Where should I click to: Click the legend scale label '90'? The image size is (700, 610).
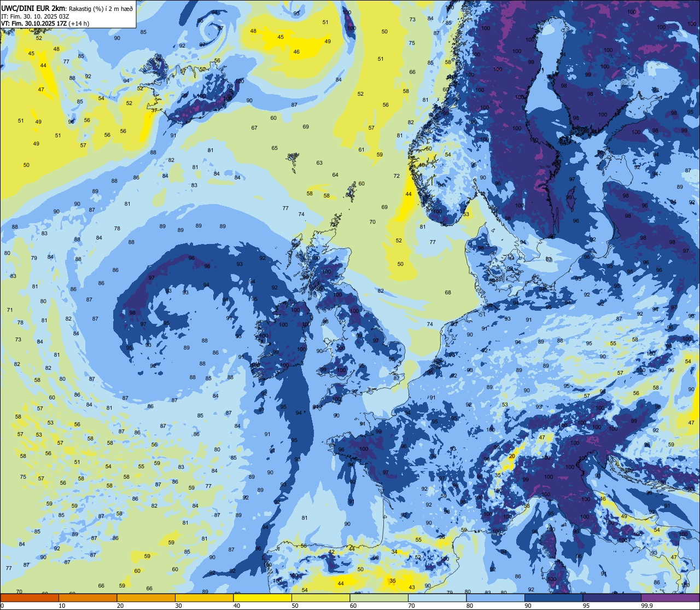point(528,606)
